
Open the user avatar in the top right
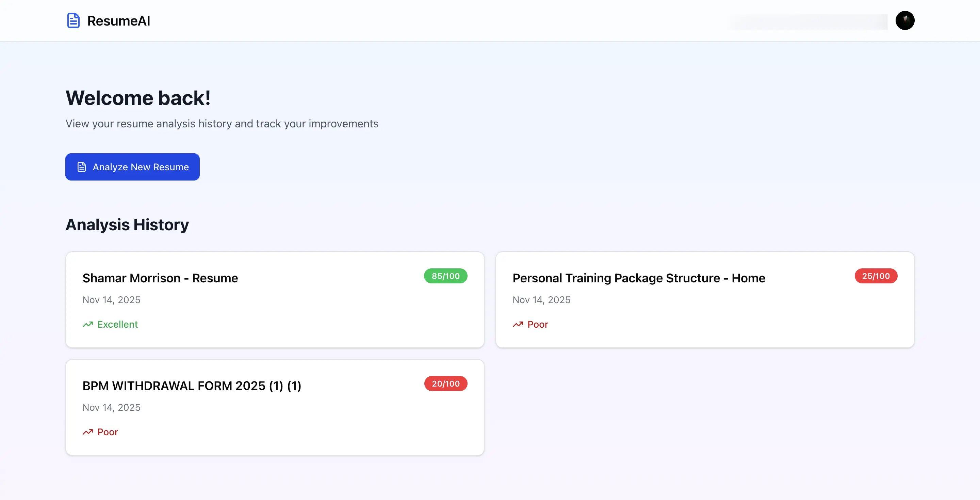pyautogui.click(x=905, y=20)
